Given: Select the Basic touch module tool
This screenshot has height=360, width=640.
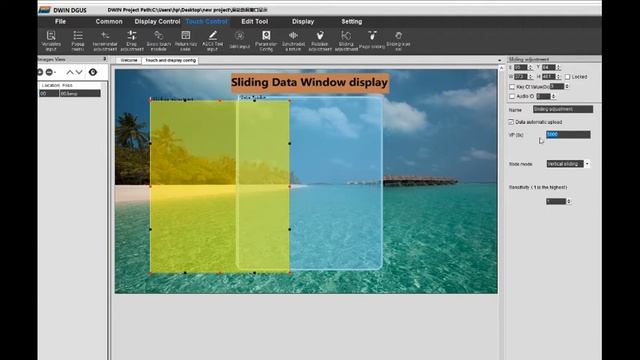Looking at the screenshot, I should click(158, 40).
